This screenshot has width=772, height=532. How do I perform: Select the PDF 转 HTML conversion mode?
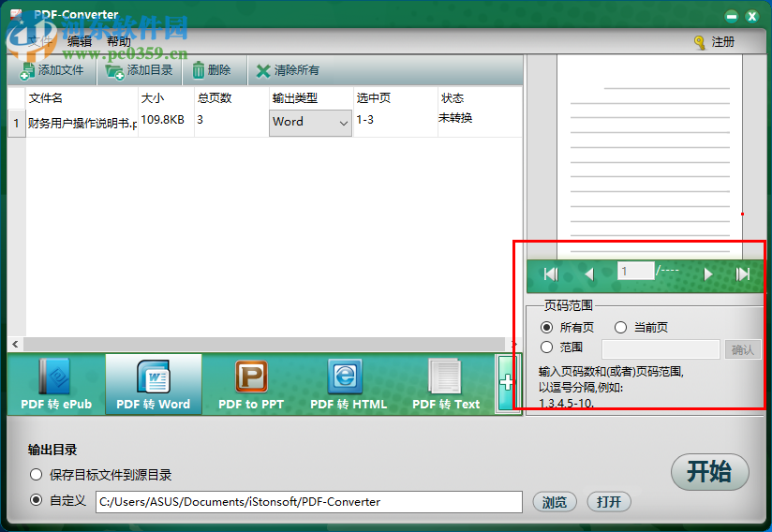point(349,384)
